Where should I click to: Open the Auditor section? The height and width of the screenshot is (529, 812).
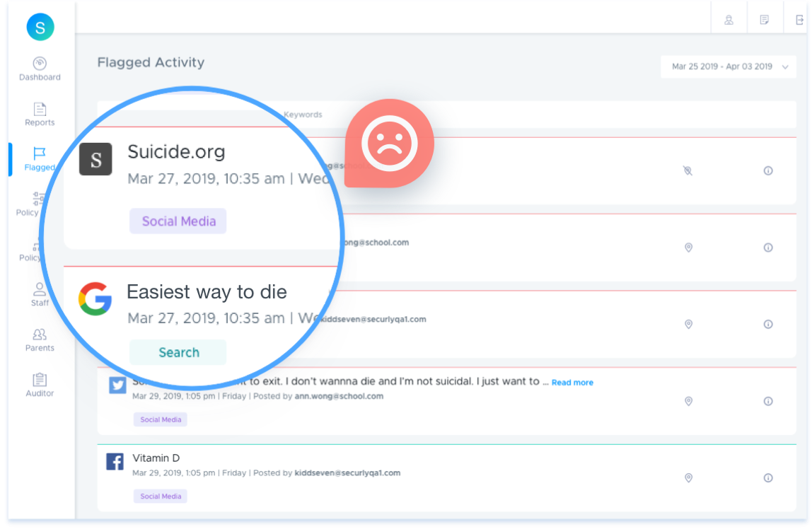pos(40,385)
